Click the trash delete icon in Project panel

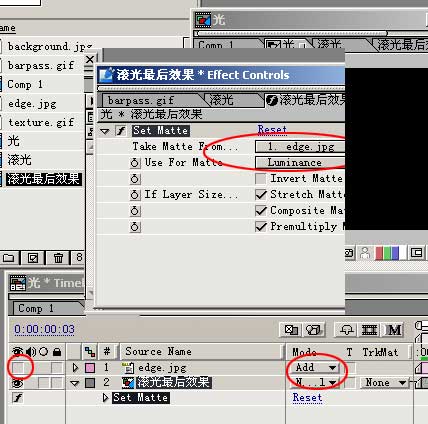pyautogui.click(x=58, y=258)
